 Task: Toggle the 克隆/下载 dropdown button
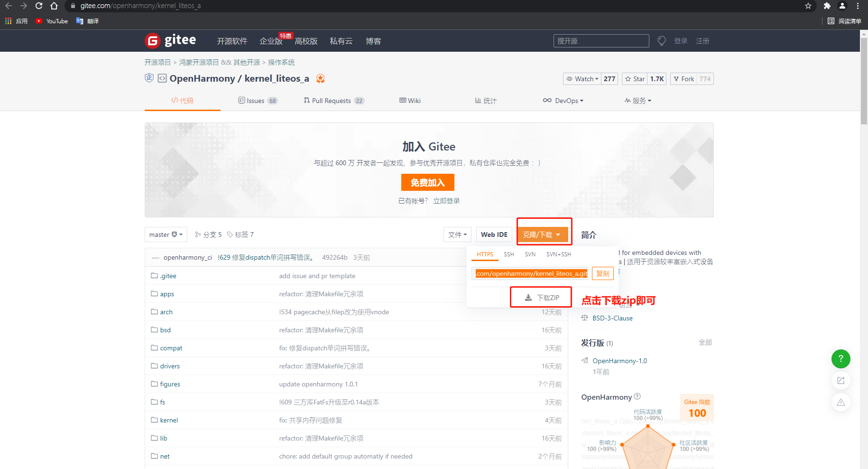point(543,234)
